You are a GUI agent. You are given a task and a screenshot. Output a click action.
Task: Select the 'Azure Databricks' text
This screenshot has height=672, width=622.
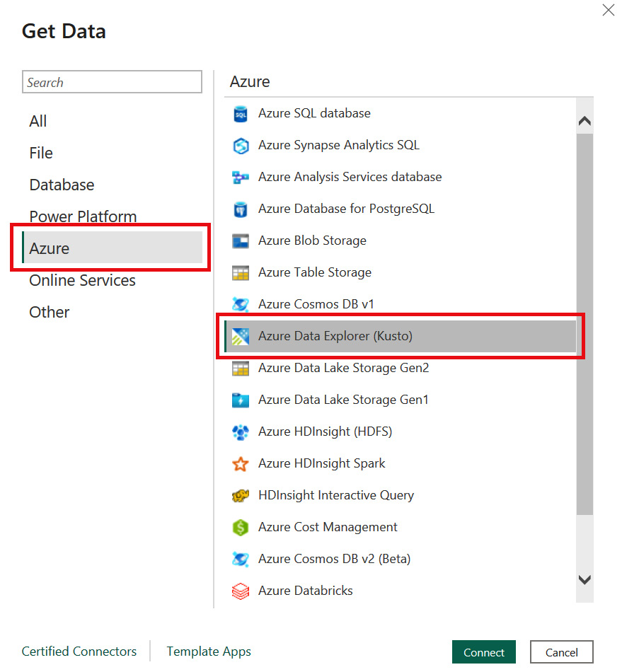coord(305,591)
